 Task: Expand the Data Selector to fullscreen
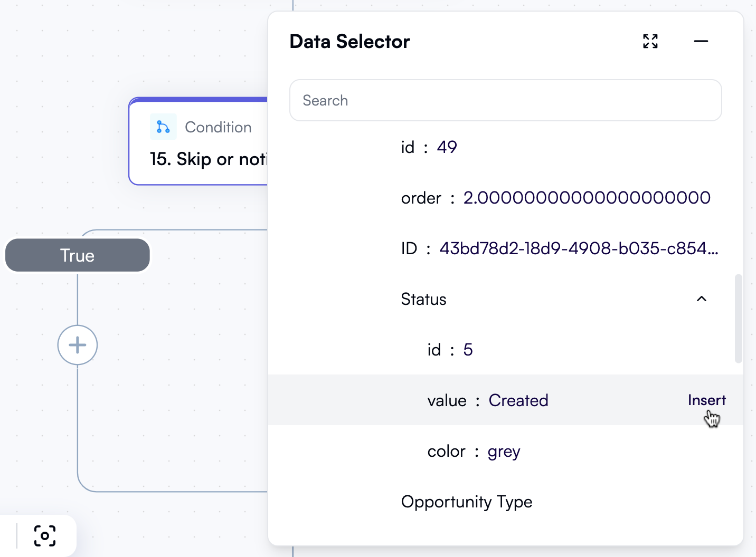click(x=650, y=41)
